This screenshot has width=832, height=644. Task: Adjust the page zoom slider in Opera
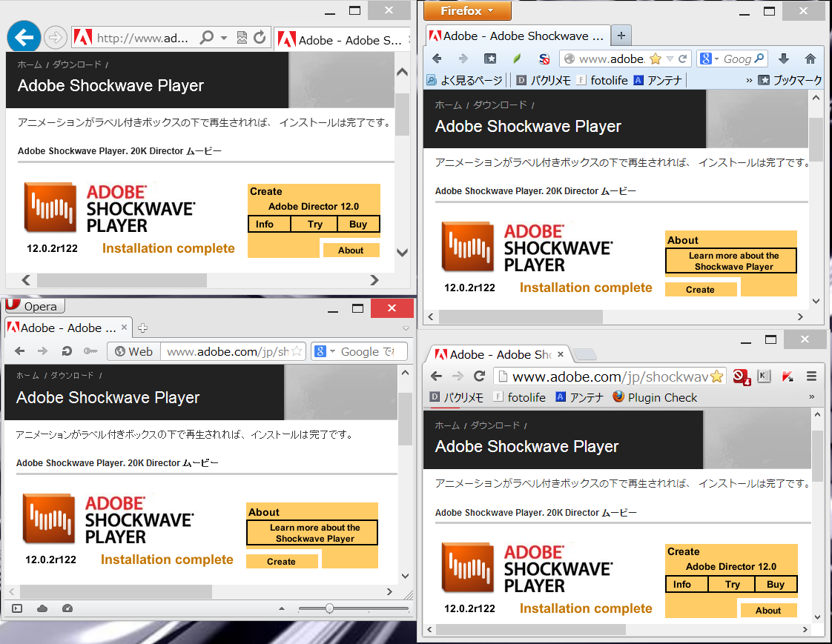pos(328,608)
